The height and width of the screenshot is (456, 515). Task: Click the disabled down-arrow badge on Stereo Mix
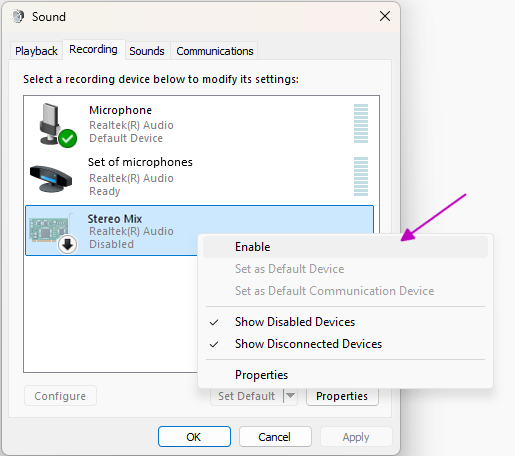(68, 245)
